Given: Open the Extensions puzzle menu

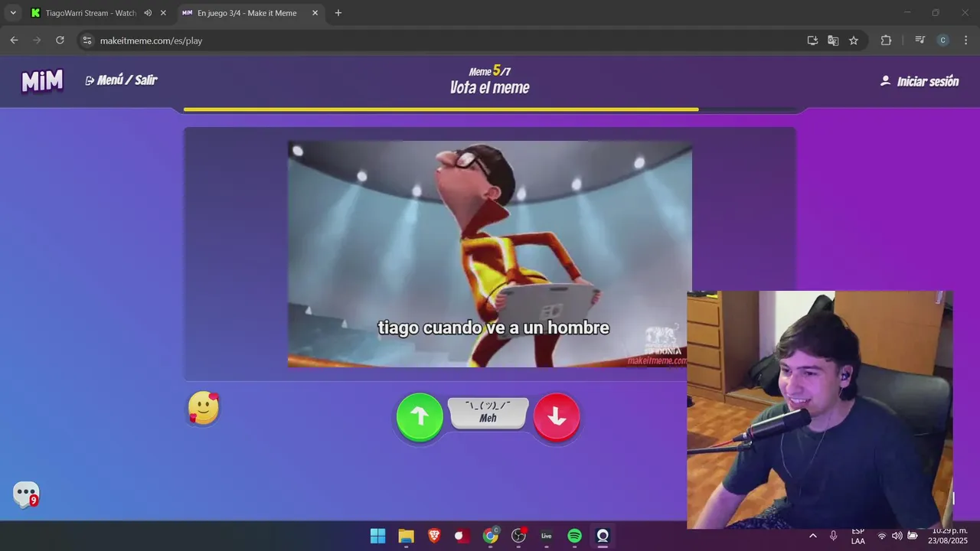Looking at the screenshot, I should pyautogui.click(x=886, y=41).
